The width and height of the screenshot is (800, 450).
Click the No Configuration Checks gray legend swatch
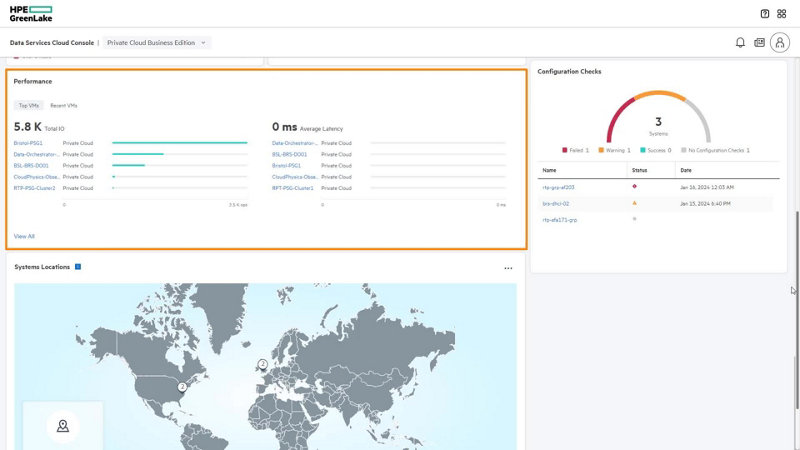(684, 150)
